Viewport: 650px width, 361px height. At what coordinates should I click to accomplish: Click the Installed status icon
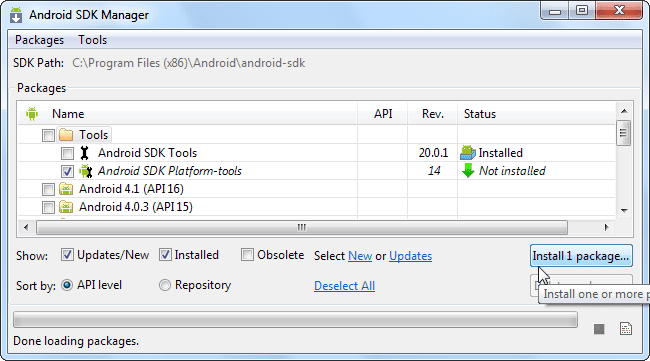[468, 153]
